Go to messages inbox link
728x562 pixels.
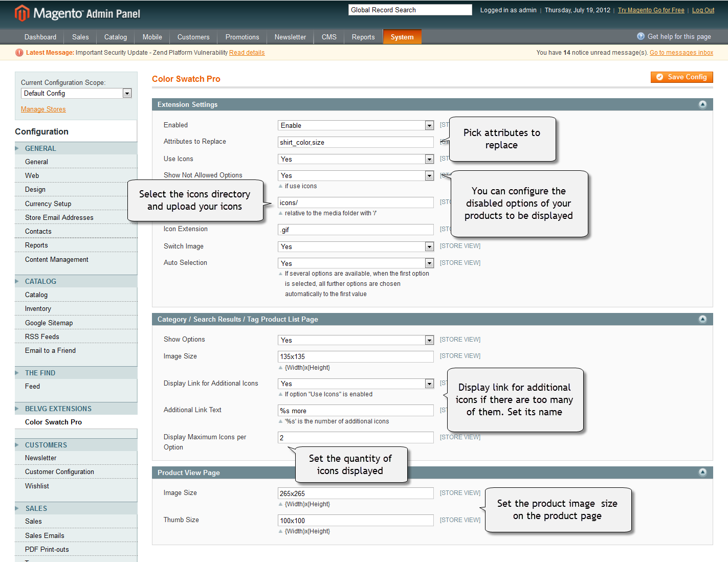pyautogui.click(x=681, y=53)
